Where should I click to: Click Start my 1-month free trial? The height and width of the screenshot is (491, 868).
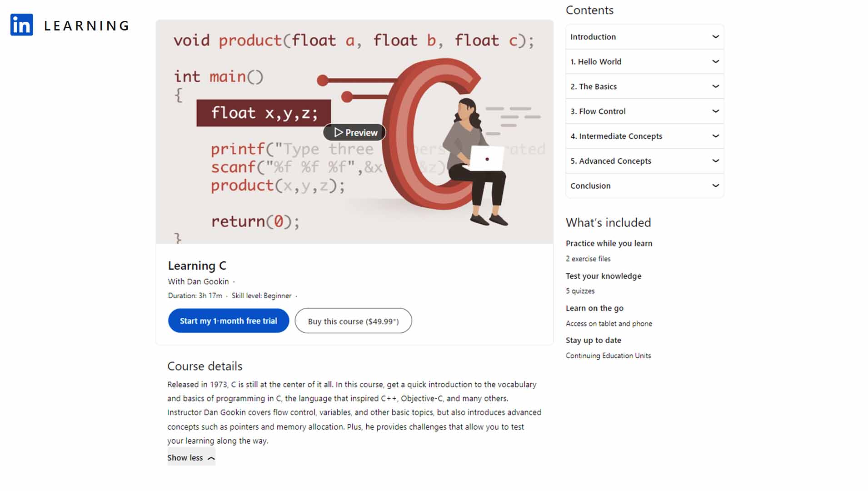click(228, 321)
